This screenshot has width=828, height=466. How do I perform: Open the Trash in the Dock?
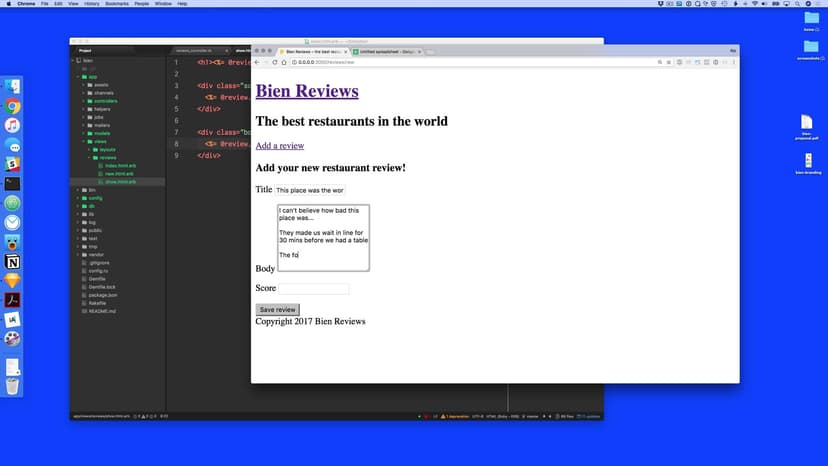[x=12, y=386]
